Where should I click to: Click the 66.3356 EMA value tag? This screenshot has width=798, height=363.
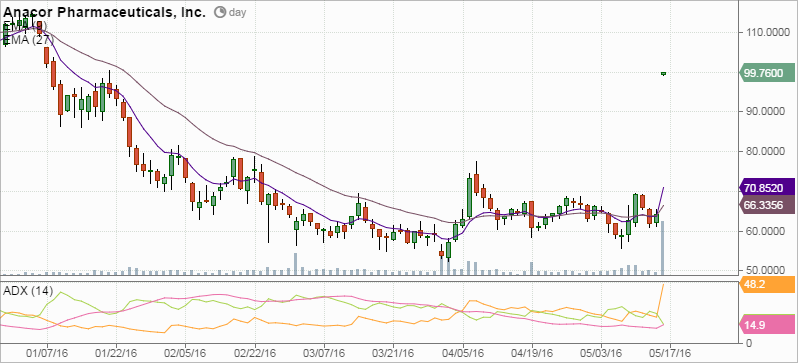[x=766, y=205]
